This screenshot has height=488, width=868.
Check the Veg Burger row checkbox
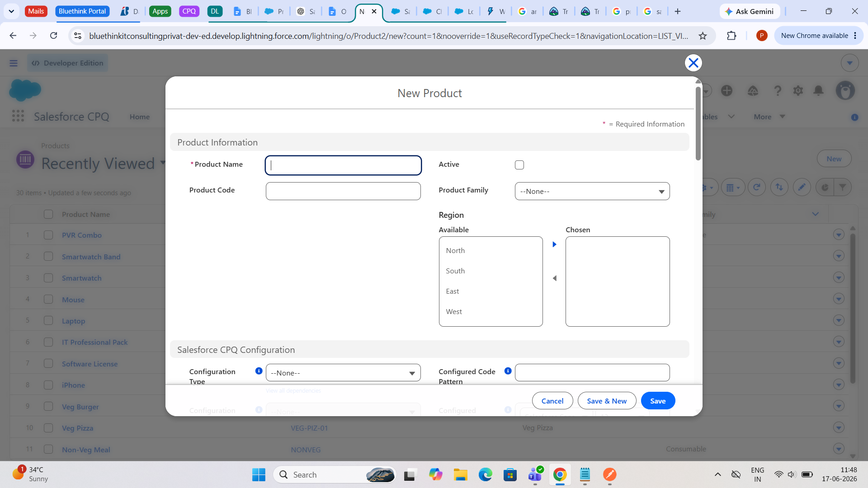[x=48, y=406]
